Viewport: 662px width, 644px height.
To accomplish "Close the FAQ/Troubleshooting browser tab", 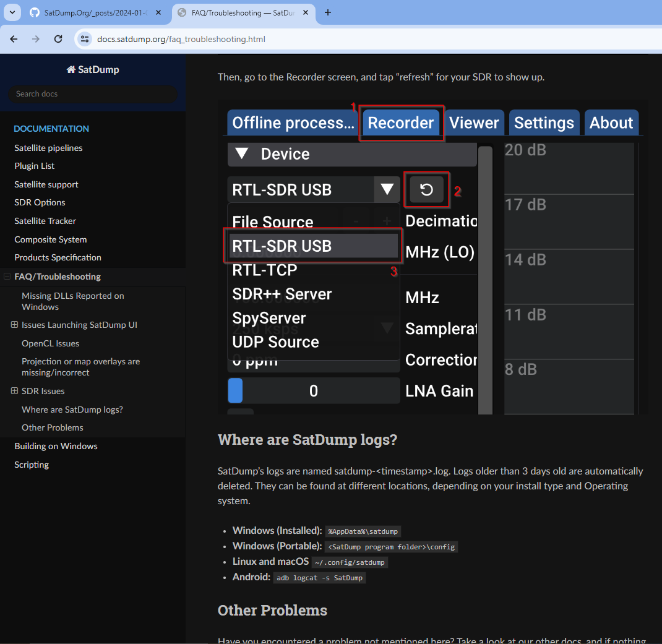I will tap(306, 12).
